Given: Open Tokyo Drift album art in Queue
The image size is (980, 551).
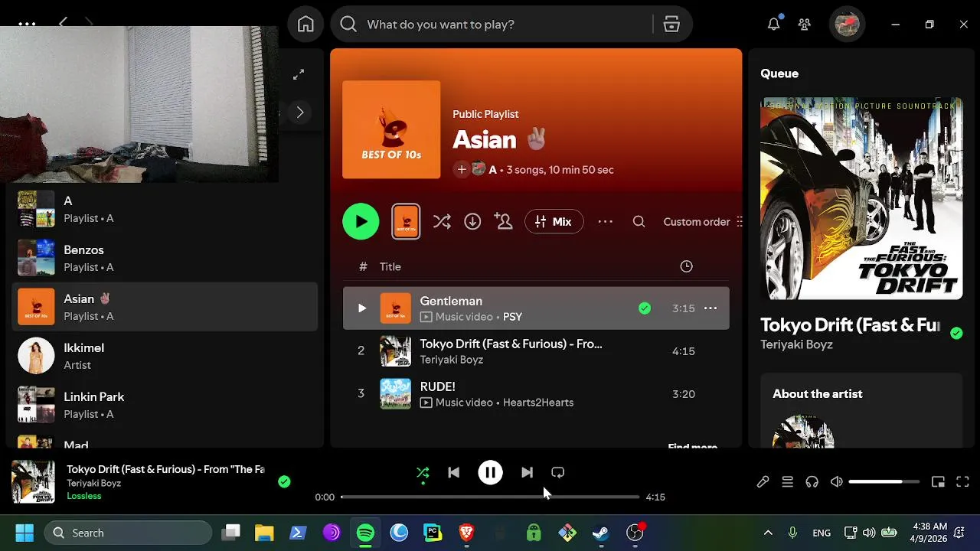Looking at the screenshot, I should pos(861,198).
